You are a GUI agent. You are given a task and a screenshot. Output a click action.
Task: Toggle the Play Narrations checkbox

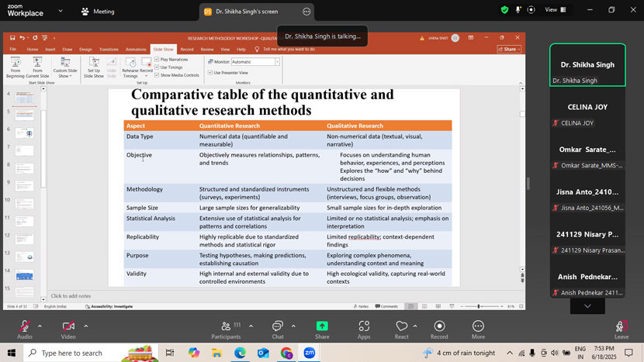coord(158,60)
